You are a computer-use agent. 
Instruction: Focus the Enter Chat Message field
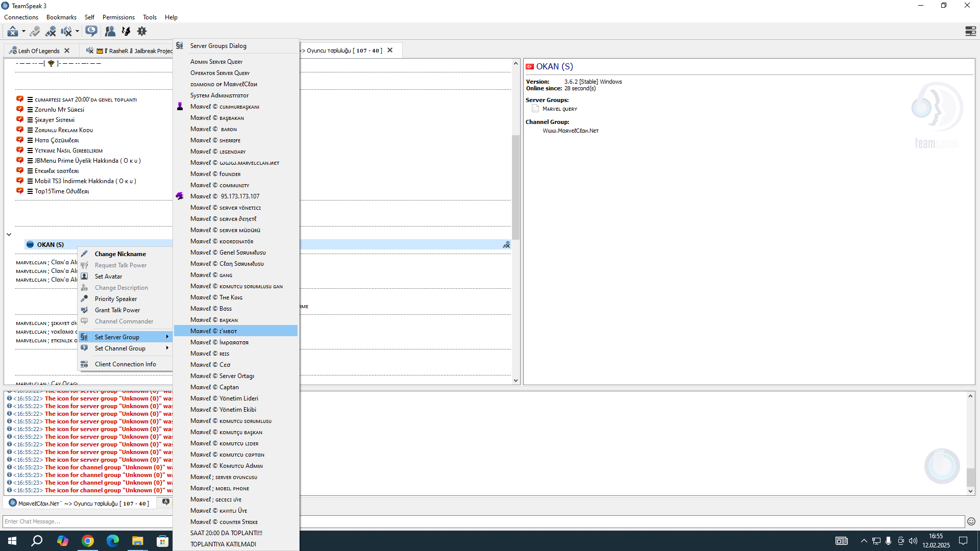tap(483, 521)
